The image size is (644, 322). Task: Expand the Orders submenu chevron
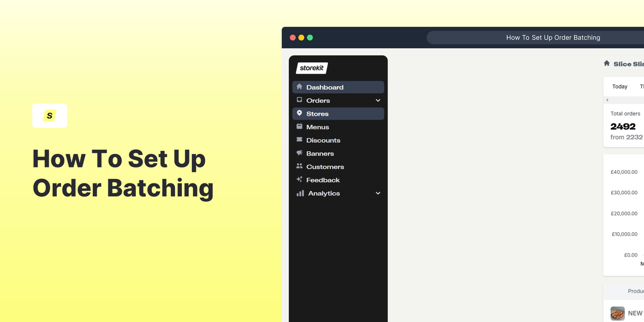[x=378, y=100]
